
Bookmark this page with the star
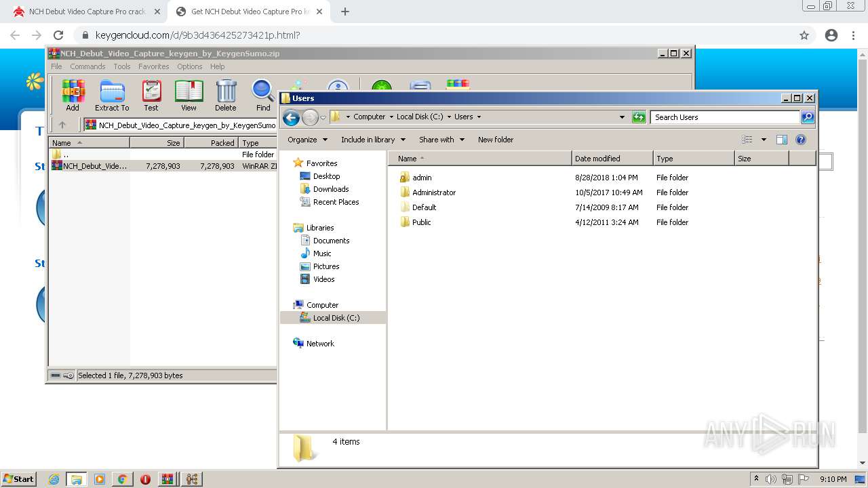pos(804,35)
